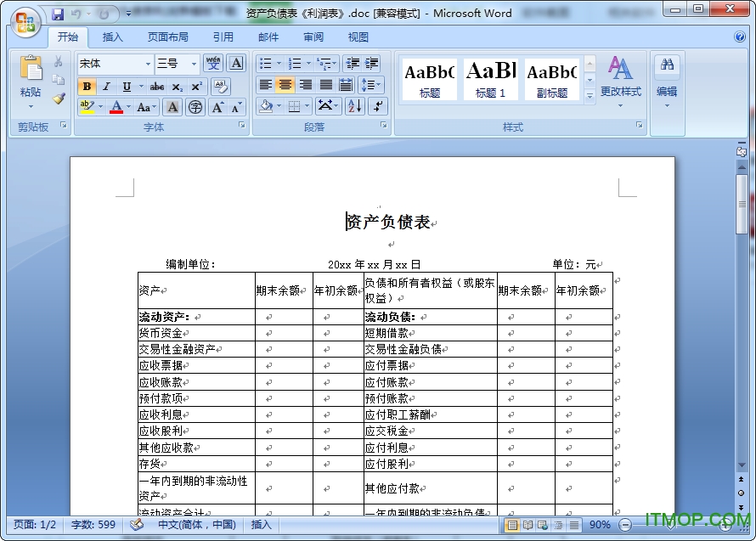Open the sort icon in paragraph group
Screen dimensions: 756x541
(354, 106)
